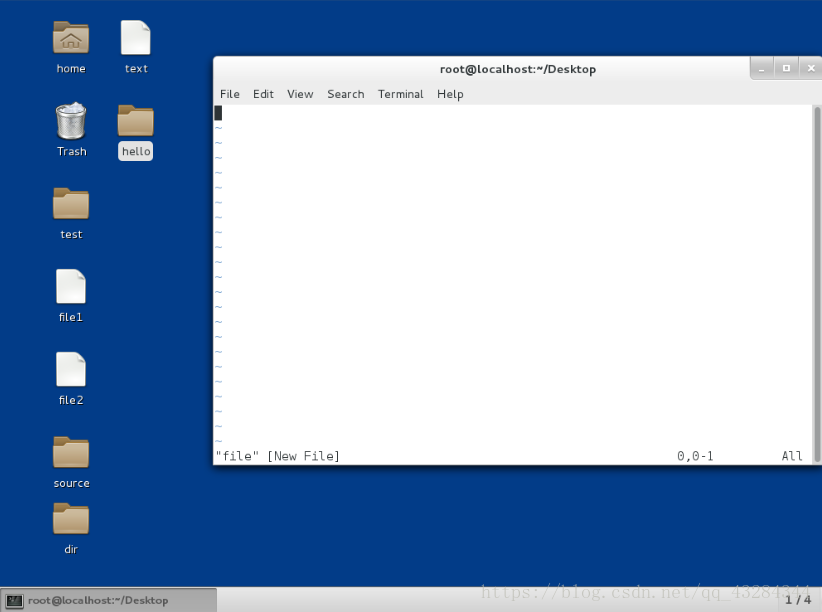822x612 pixels.
Task: Click the 1 / 4 workspace switcher
Action: pyautogui.click(x=798, y=599)
